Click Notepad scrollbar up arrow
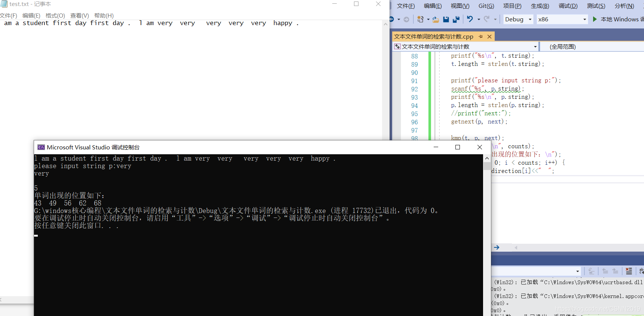Screen dimensions: 644x316 tap(385, 24)
